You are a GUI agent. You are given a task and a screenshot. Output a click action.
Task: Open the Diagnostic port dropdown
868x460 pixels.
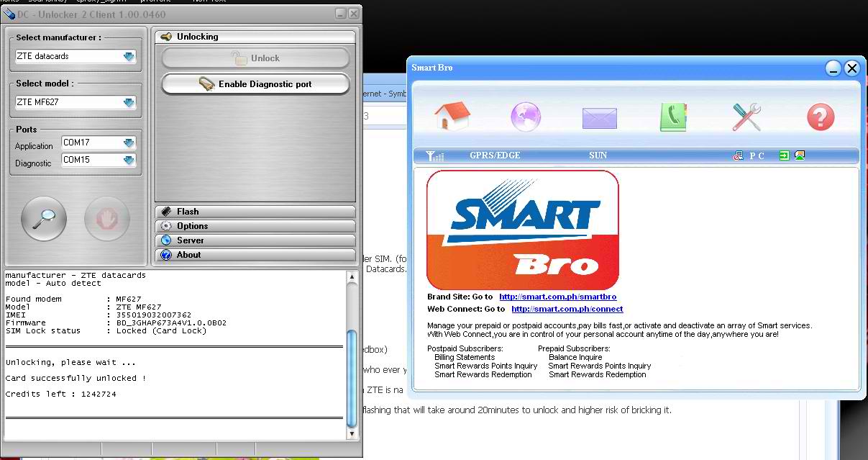(99, 160)
